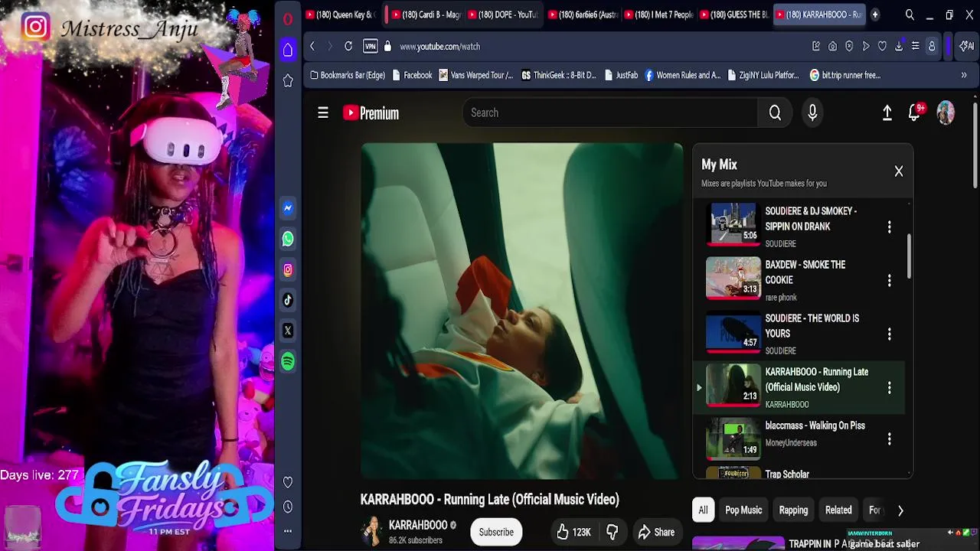980x551 pixels.
Task: Open WhatsApp in the Opera sidebar
Action: pos(288,239)
